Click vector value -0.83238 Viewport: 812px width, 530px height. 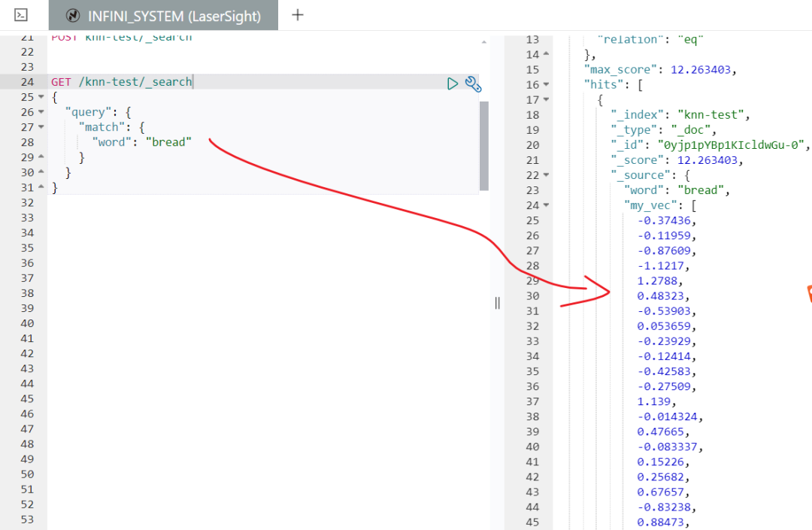tap(664, 507)
